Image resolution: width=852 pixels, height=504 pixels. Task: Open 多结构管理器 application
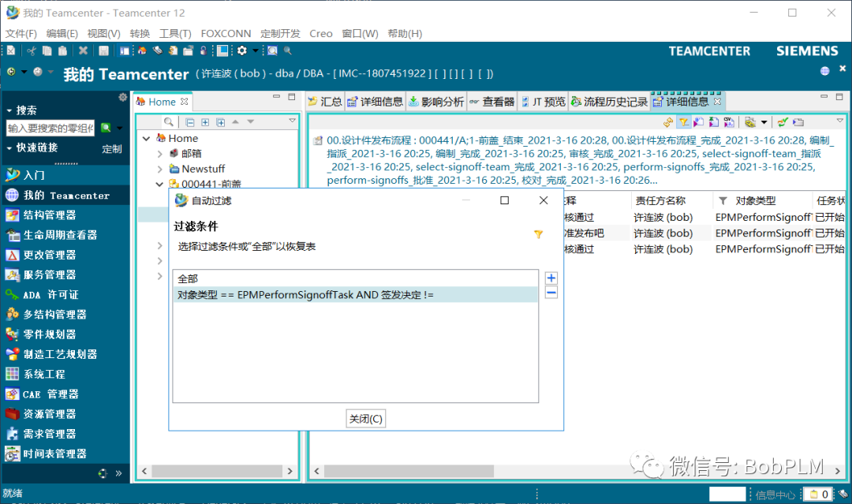pyautogui.click(x=66, y=315)
